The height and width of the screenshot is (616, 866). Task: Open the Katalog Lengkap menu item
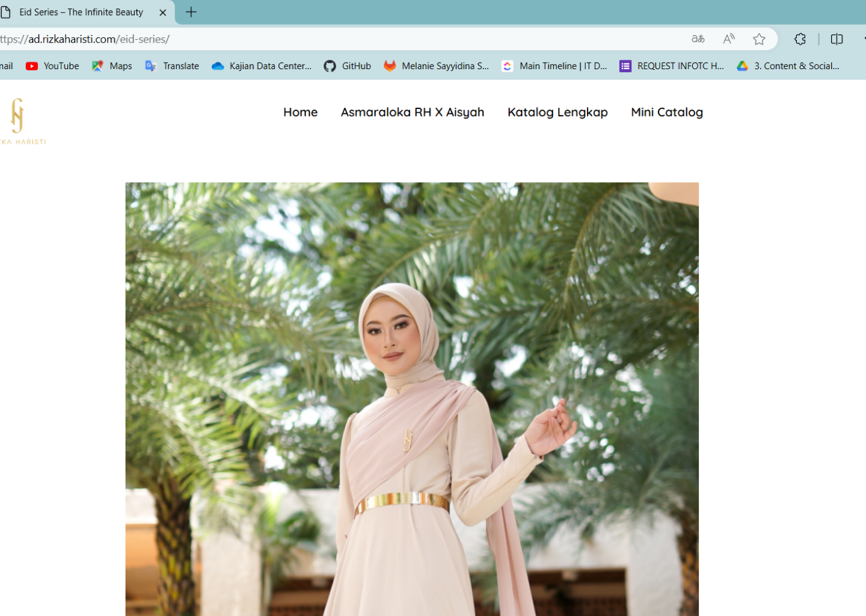pos(557,112)
